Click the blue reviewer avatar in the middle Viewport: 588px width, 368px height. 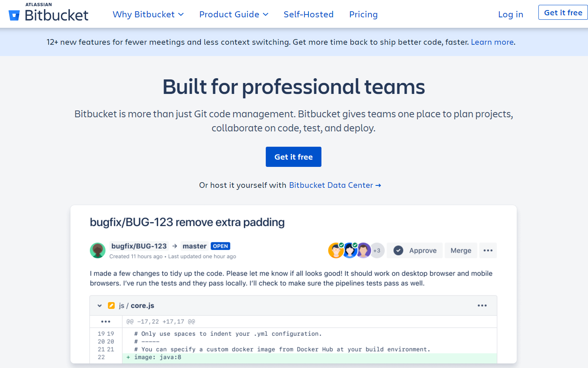350,250
